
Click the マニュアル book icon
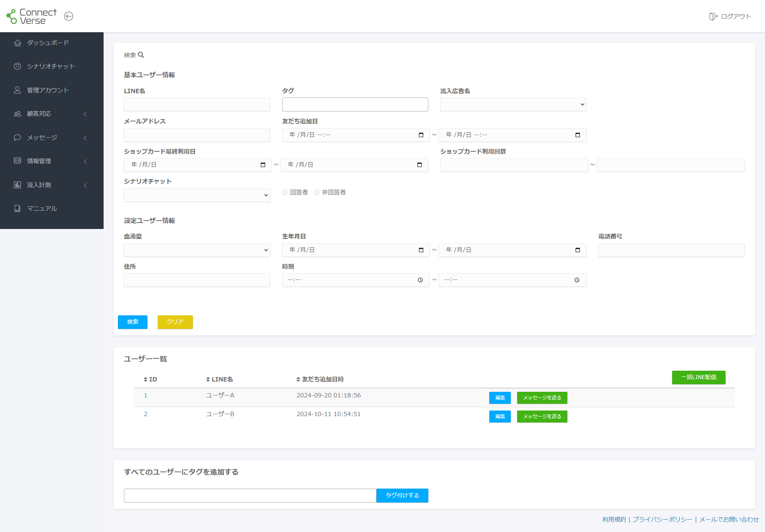coord(18,208)
